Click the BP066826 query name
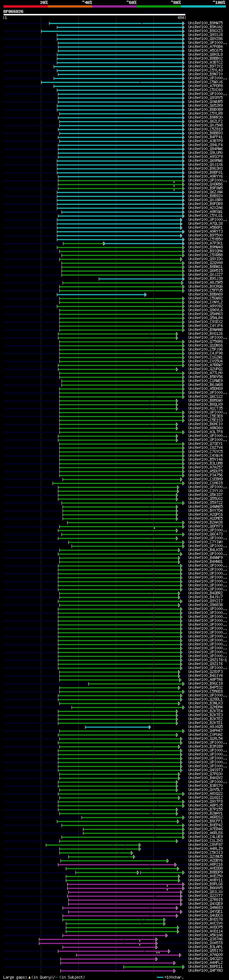Screen dimensions: 229x980 click(13, 12)
